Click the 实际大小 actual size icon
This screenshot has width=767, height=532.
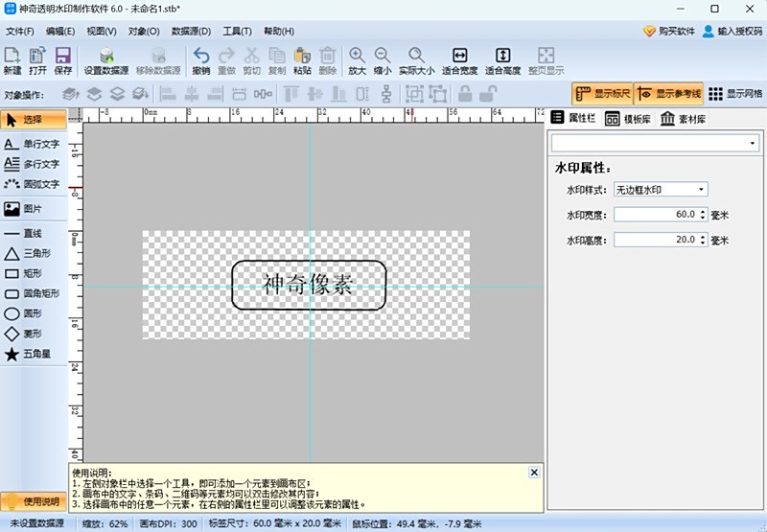(416, 61)
